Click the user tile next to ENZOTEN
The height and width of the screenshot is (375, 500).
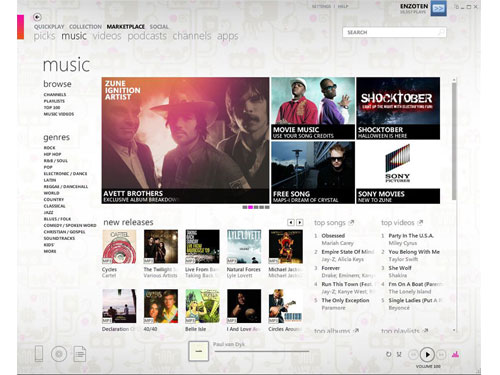438,8
